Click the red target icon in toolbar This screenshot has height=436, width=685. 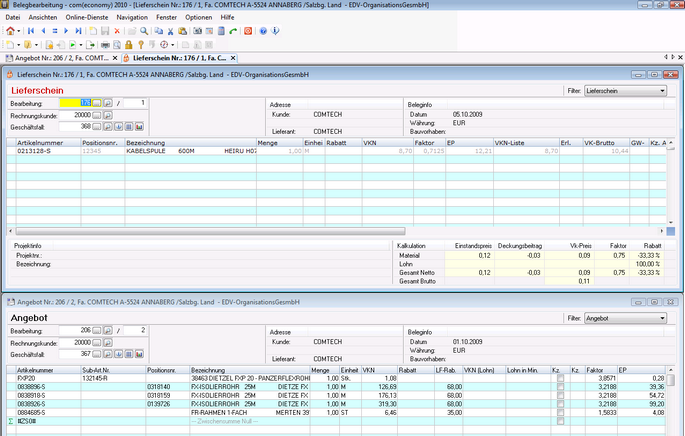pos(248,31)
